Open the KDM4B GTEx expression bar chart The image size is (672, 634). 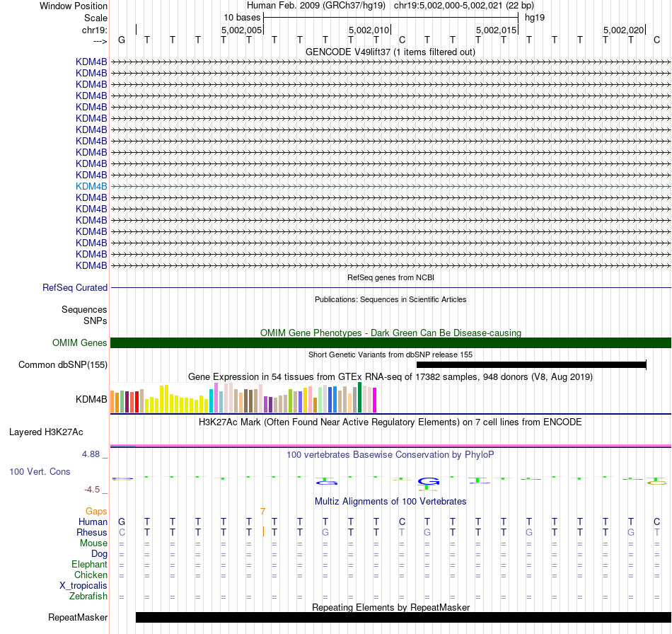[243, 398]
